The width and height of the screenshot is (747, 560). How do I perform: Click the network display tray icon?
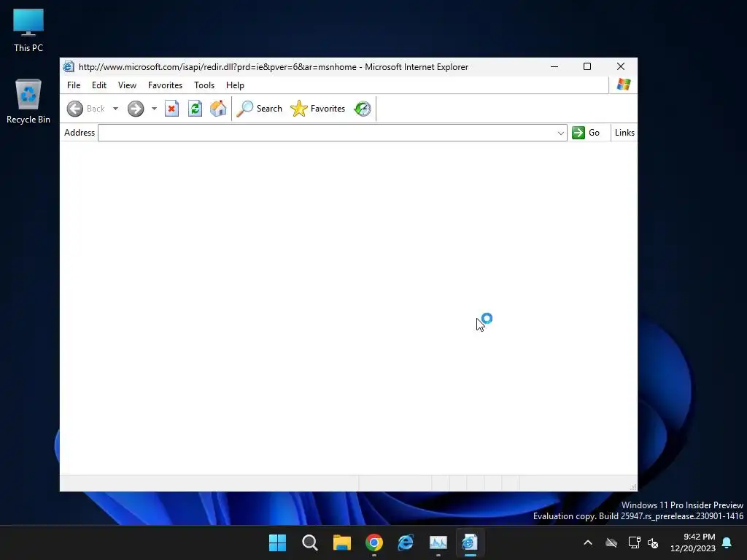pos(635,542)
